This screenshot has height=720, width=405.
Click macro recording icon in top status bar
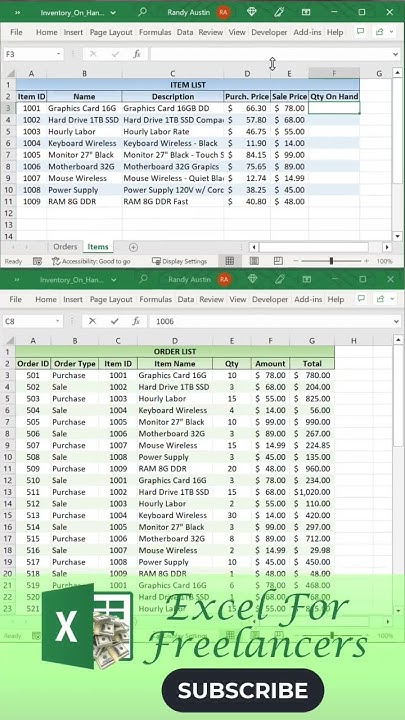pos(38,261)
